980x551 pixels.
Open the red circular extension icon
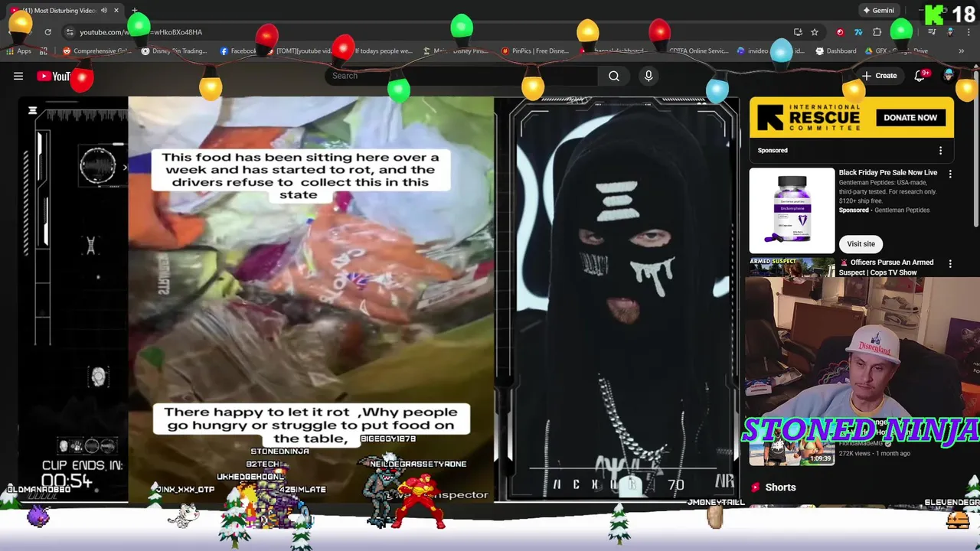click(x=840, y=32)
